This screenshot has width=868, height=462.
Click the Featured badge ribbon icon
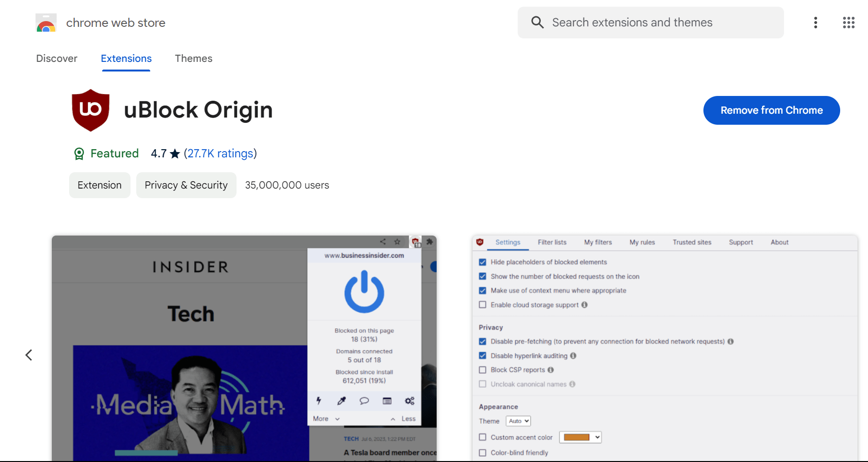pyautogui.click(x=79, y=154)
